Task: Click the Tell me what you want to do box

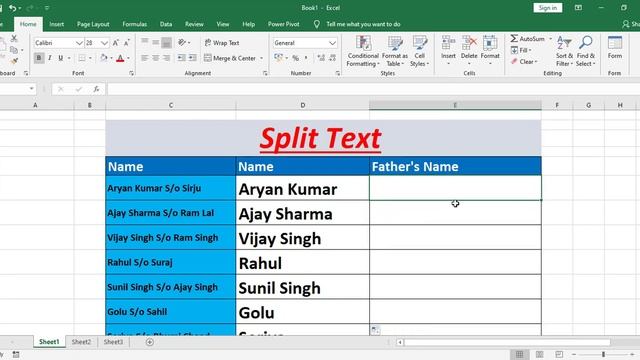Action: pos(363,24)
